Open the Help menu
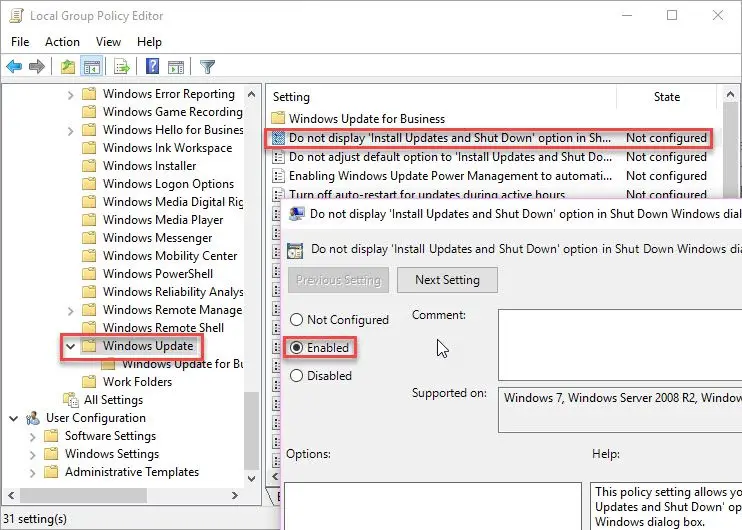The width and height of the screenshot is (742, 530). 149,42
